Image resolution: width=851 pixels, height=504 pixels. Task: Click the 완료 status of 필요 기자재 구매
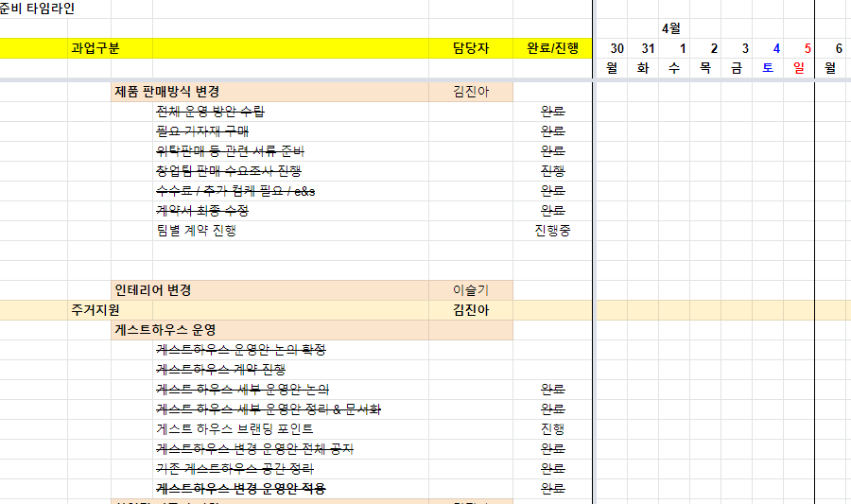552,131
